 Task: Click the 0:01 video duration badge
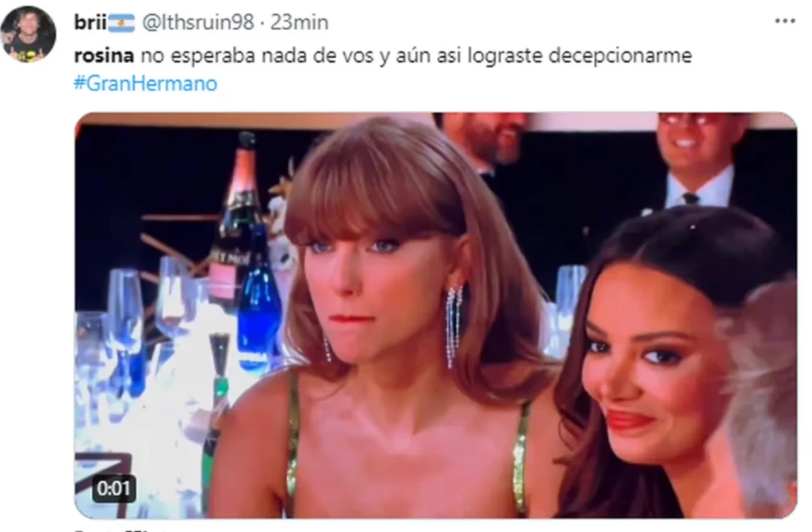pos(113,488)
